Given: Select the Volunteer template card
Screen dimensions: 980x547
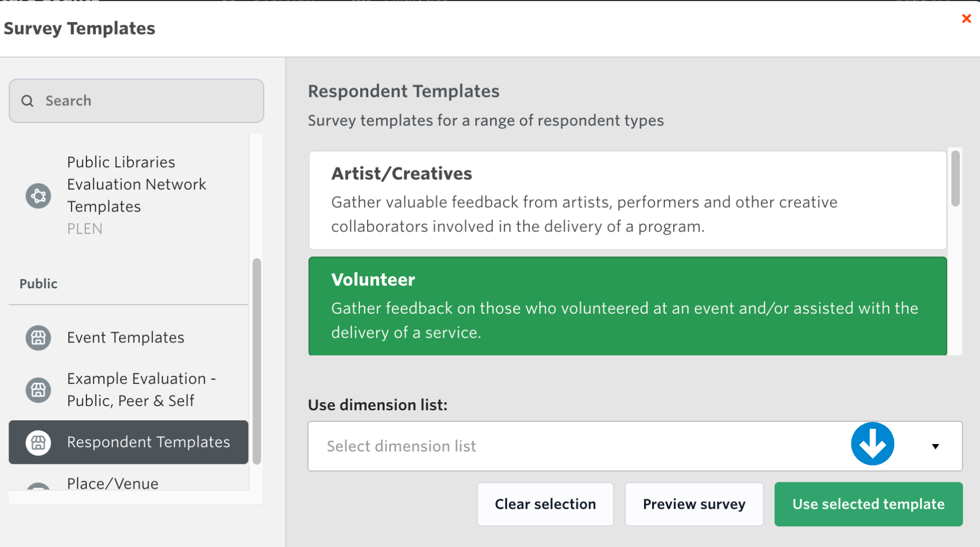Looking at the screenshot, I should 627,306.
